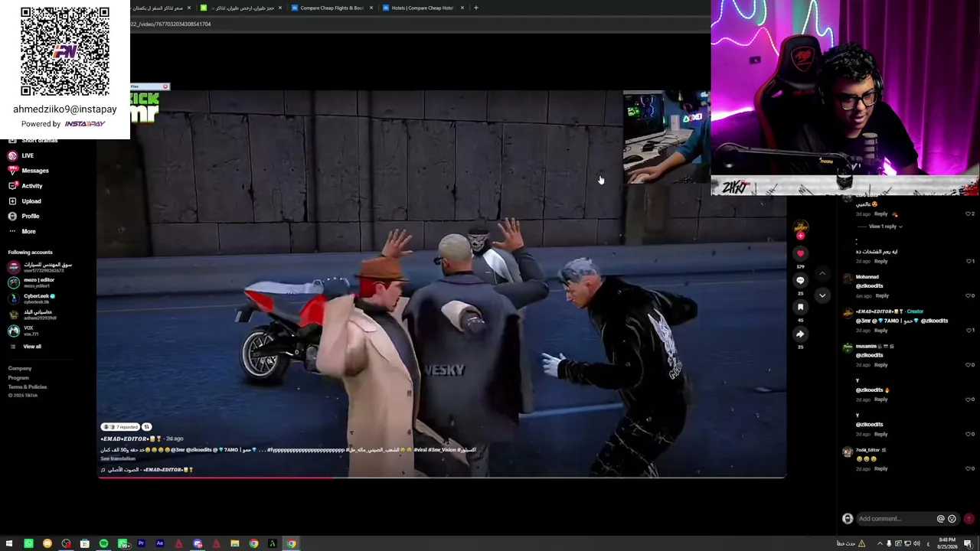Open the mezo | editor account avatar
The height and width of the screenshot is (551, 980).
(14, 282)
